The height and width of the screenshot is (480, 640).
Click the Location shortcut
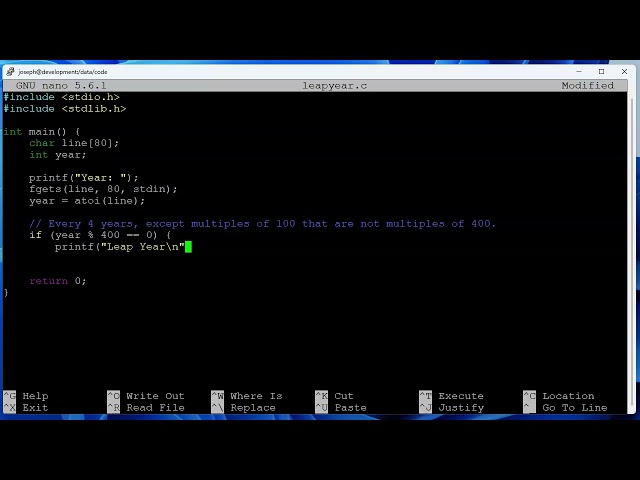tap(559, 396)
